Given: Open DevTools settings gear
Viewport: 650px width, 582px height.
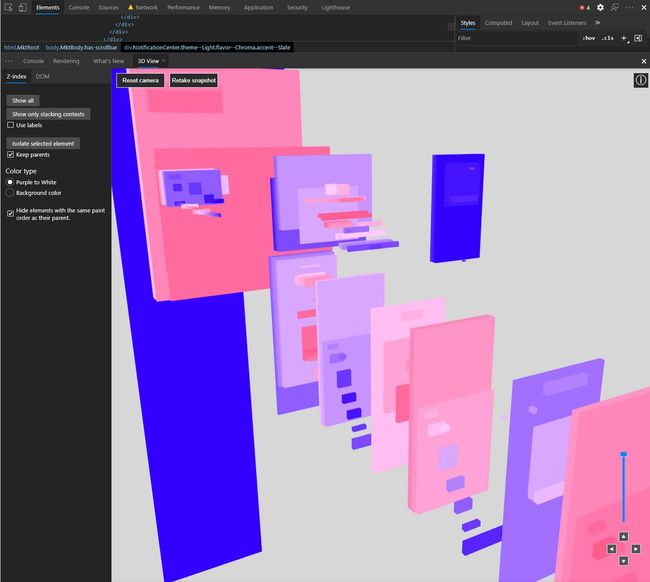Looking at the screenshot, I should [x=600, y=7].
